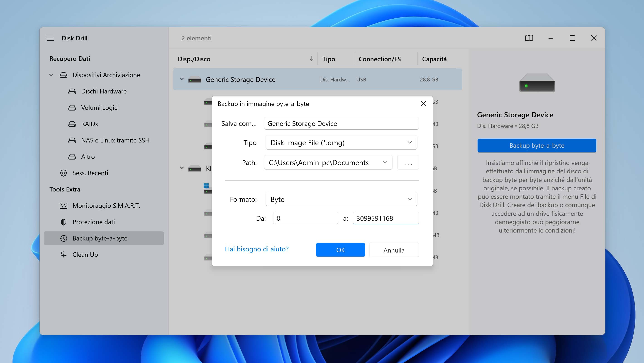Click OK to confirm backup settings

click(341, 250)
